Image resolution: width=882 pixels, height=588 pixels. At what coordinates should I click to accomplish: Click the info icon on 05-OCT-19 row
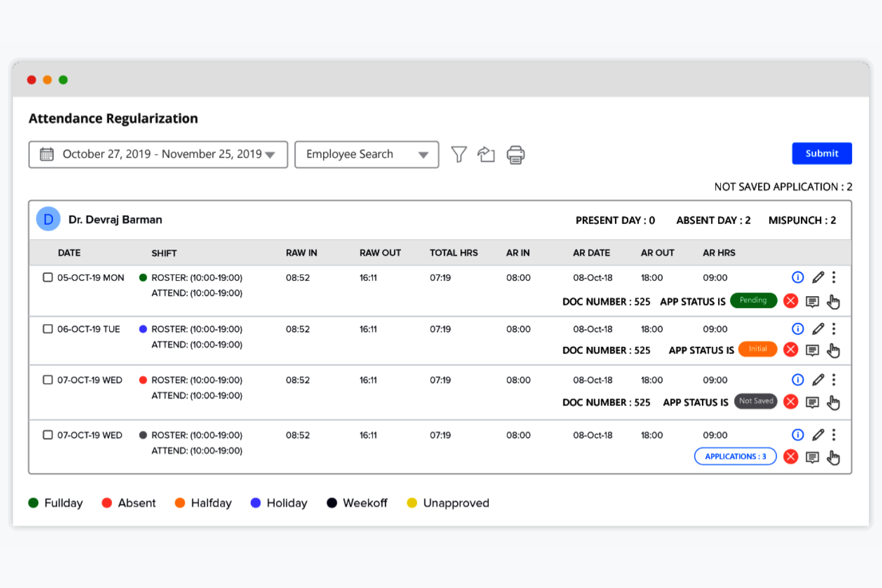[797, 277]
